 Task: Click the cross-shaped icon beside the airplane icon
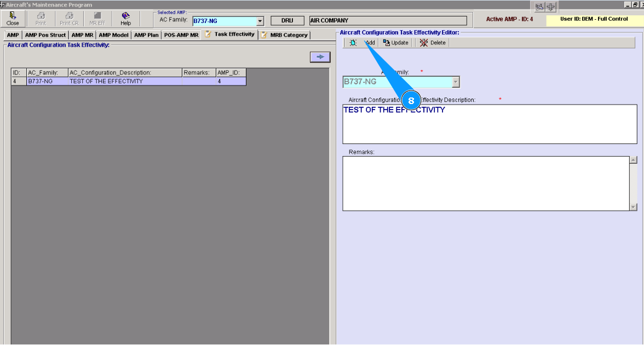pos(551,7)
